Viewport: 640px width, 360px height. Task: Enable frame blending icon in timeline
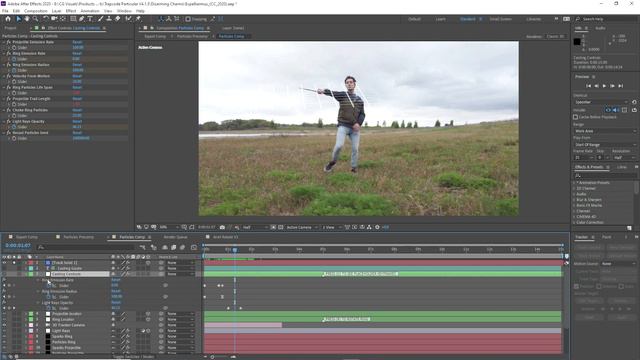[x=173, y=247]
